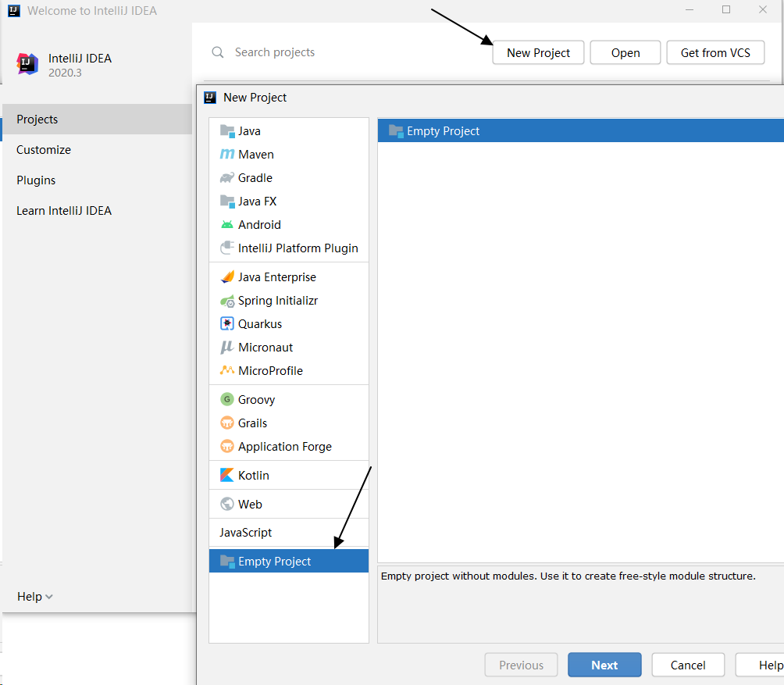Click the IntelliJ Platform Plugin icon

pyautogui.click(x=227, y=248)
